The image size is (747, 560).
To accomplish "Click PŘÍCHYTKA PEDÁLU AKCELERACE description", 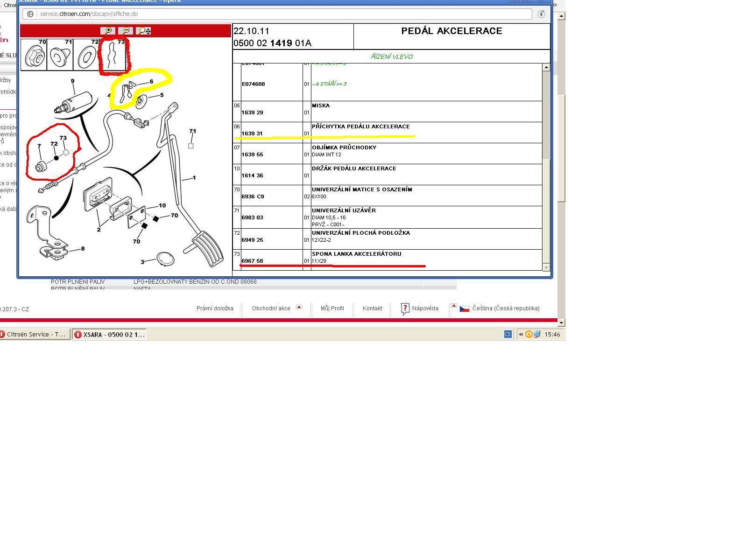I will coord(361,126).
